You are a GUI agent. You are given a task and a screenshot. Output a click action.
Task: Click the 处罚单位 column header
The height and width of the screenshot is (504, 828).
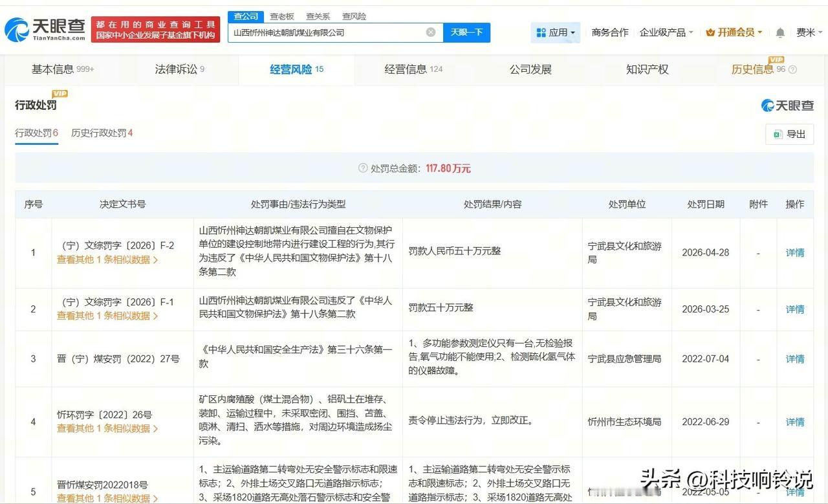coord(627,204)
